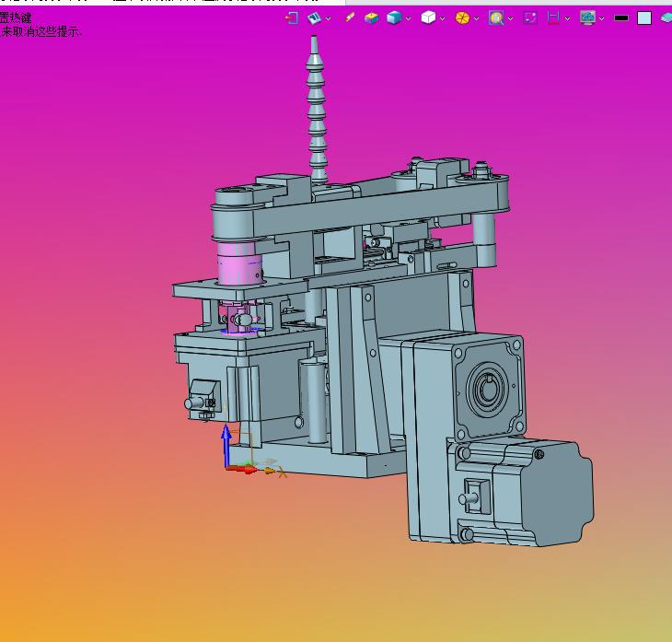Click the red X-axis arrow of the triad
Image resolution: width=672 pixels, height=642 pixels.
click(x=242, y=469)
